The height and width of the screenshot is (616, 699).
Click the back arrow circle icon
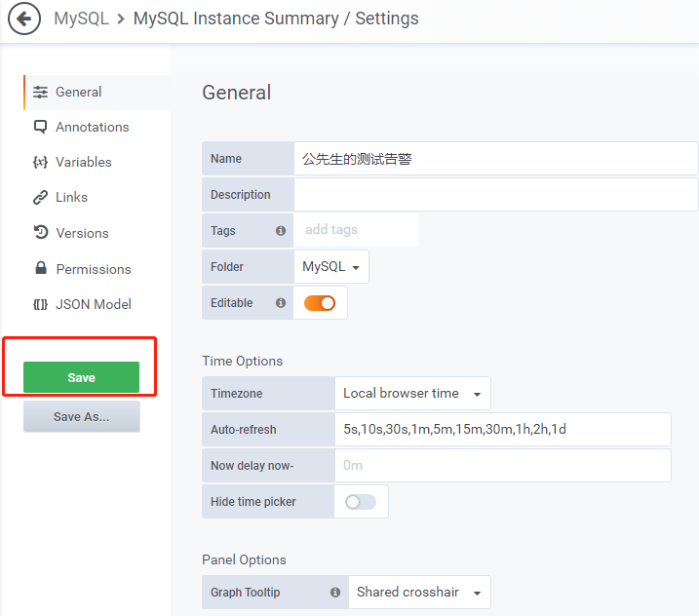(24, 19)
